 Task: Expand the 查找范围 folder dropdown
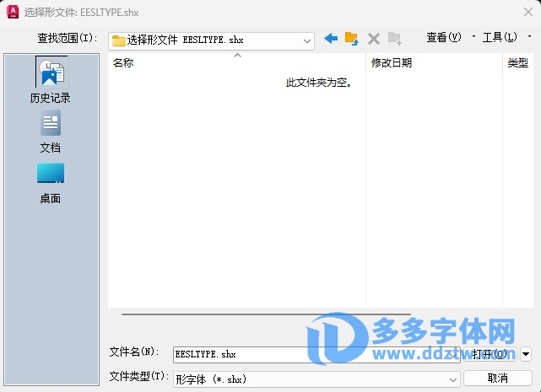pos(307,40)
